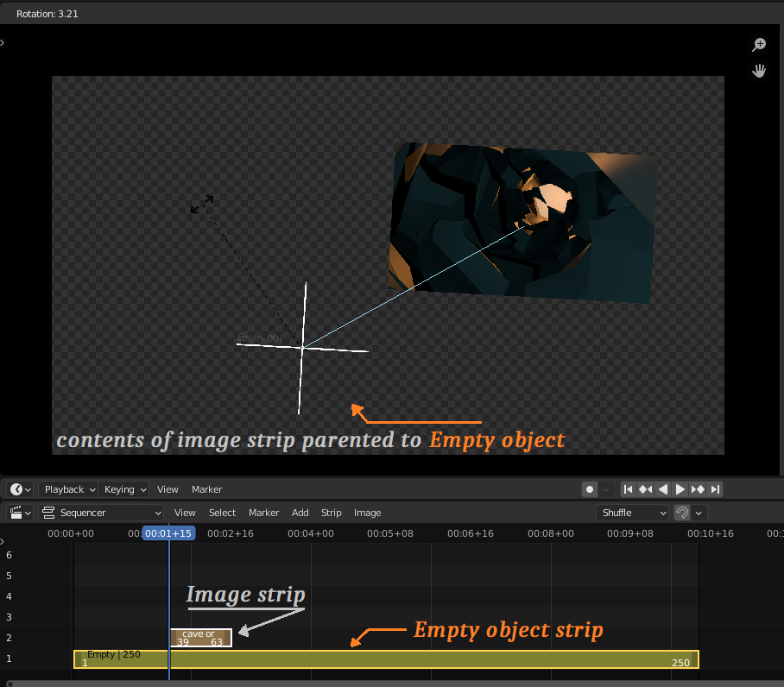The height and width of the screenshot is (687, 784).
Task: Click channel number 6 label
Action: (9, 555)
